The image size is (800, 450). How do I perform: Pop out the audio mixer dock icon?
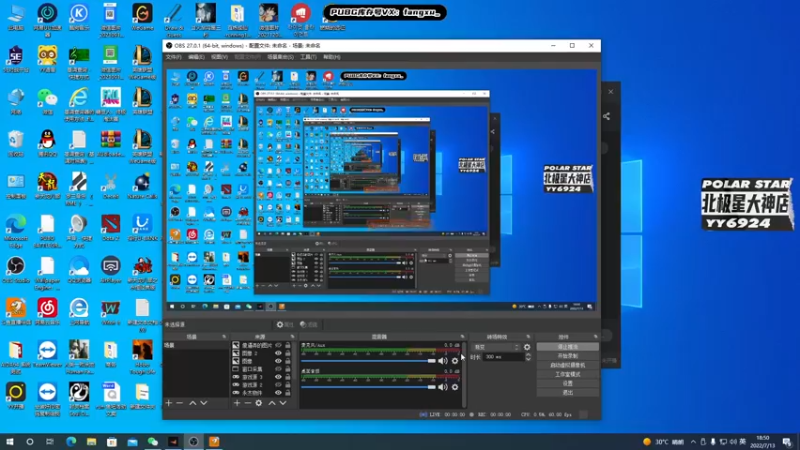pyautogui.click(x=462, y=337)
